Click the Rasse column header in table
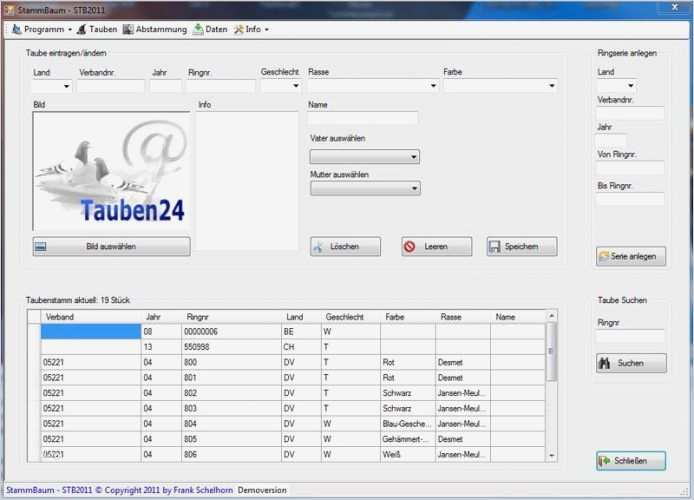 463,317
